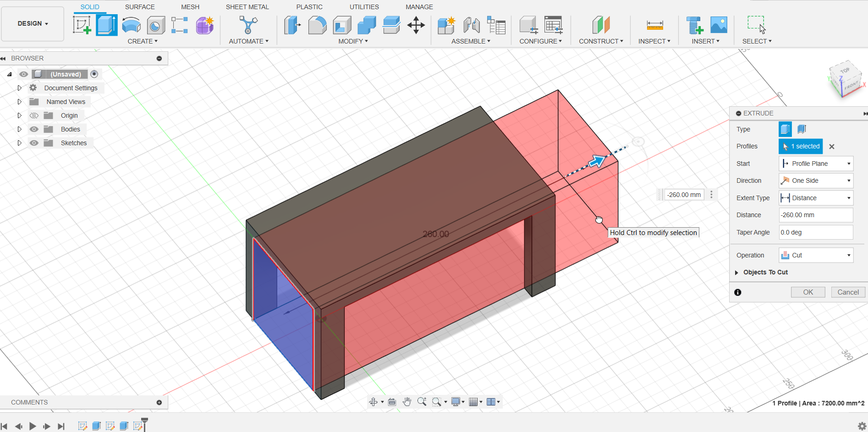Select the New Component tool
Image resolution: width=868 pixels, height=432 pixels.
(446, 25)
